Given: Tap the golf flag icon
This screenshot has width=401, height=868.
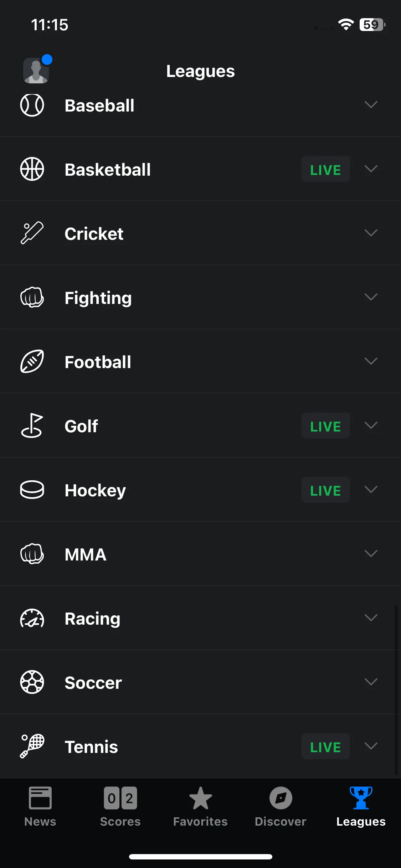Looking at the screenshot, I should pos(32,425).
